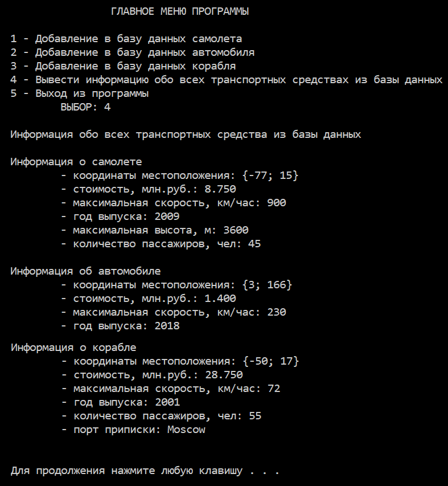Screen dimensions: 448x486
Task: Click the Информация о самолете header
Action: 76,162
